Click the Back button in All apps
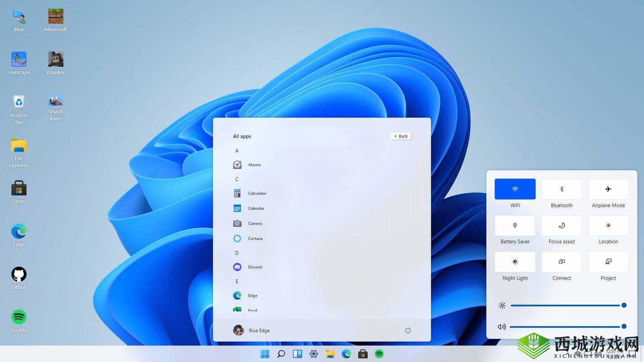Image resolution: width=644 pixels, height=362 pixels. (400, 136)
